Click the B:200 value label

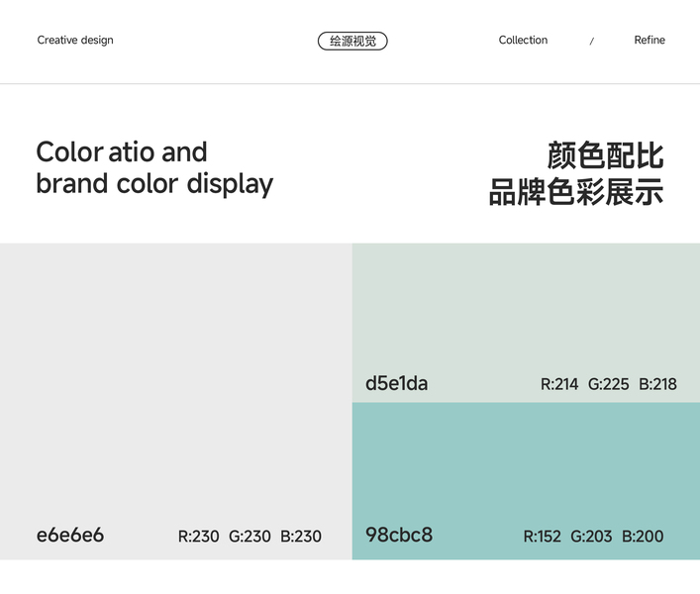tap(643, 537)
